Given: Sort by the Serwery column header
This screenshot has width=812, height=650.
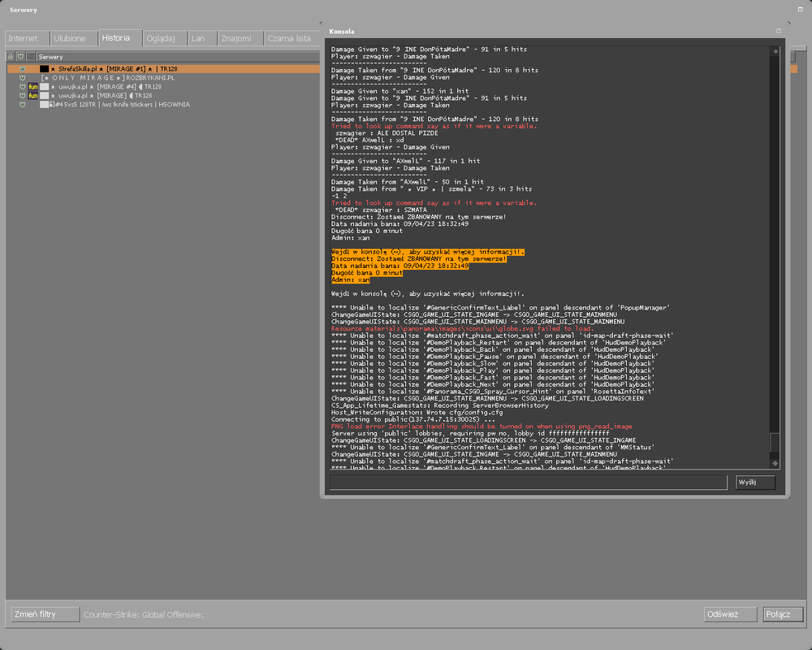Looking at the screenshot, I should click(x=178, y=57).
